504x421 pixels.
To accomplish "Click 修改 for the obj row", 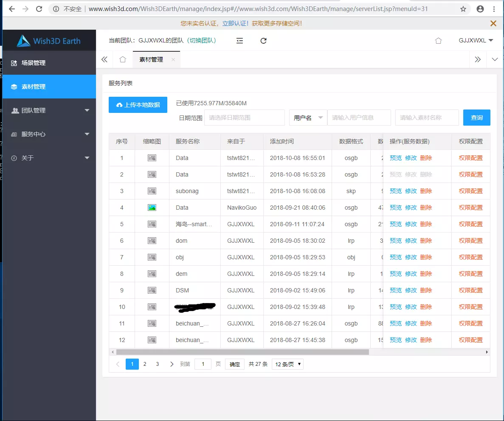I will 411,257.
